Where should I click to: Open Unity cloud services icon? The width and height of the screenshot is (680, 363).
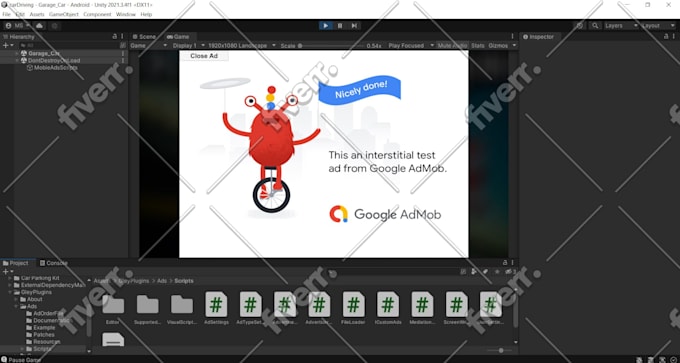tap(39, 26)
